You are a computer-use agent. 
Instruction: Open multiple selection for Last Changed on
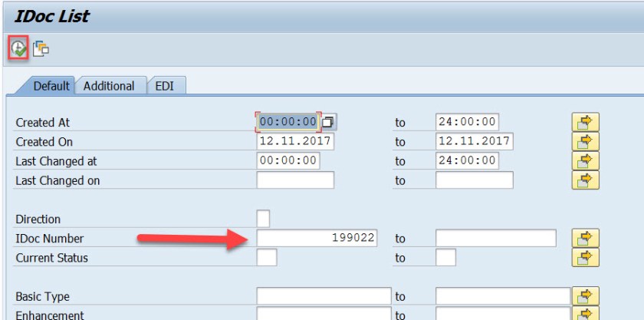pyautogui.click(x=585, y=180)
